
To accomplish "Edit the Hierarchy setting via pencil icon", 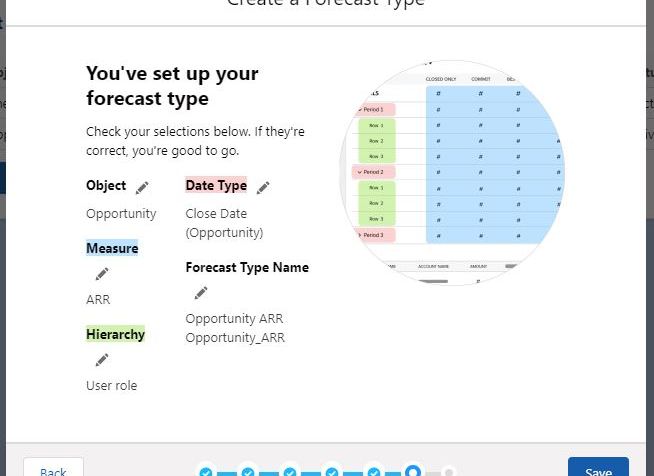I will click(x=101, y=360).
